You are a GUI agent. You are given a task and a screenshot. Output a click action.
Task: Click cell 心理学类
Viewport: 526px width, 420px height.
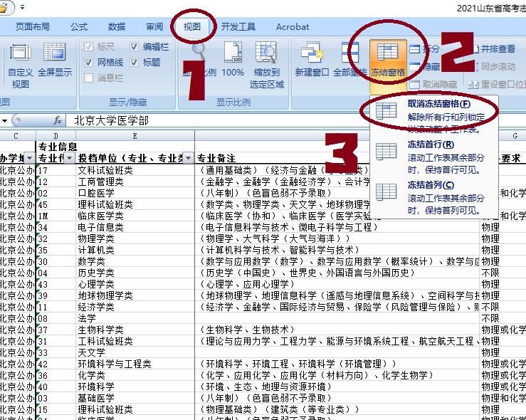click(x=135, y=285)
